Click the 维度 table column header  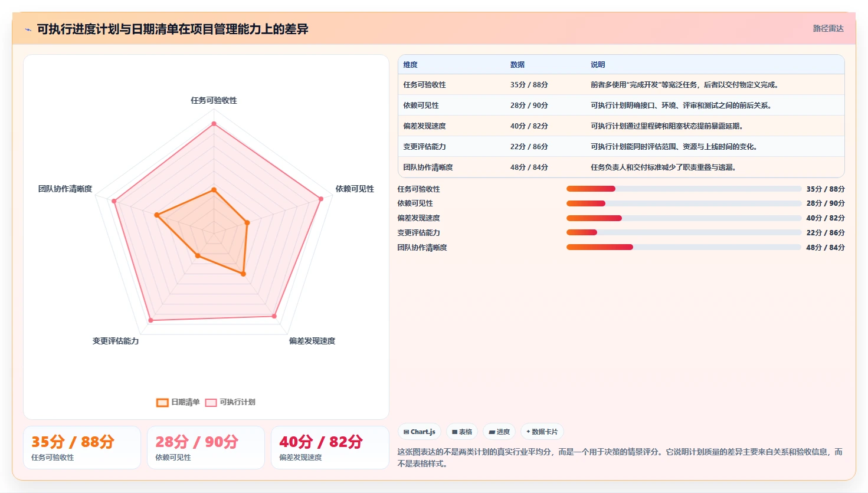pyautogui.click(x=411, y=65)
